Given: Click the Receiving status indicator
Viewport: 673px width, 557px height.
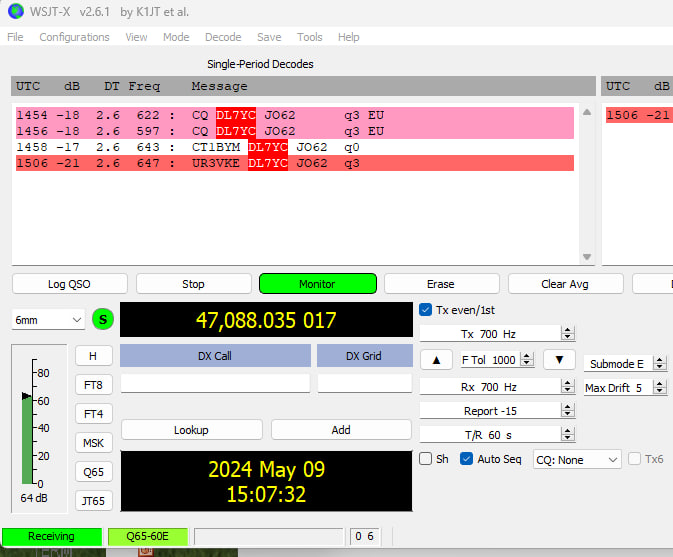Looking at the screenshot, I should coord(52,536).
